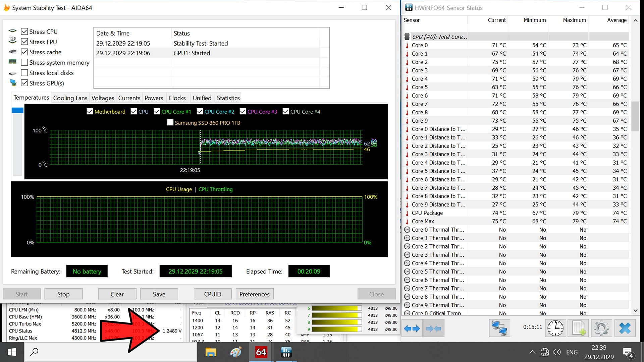Switch to the Cooling Fans tab
The width and height of the screenshot is (644, 362).
(x=70, y=98)
